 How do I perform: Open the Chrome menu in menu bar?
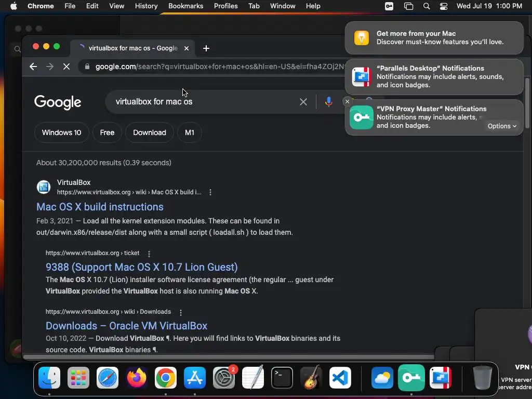coord(41,6)
